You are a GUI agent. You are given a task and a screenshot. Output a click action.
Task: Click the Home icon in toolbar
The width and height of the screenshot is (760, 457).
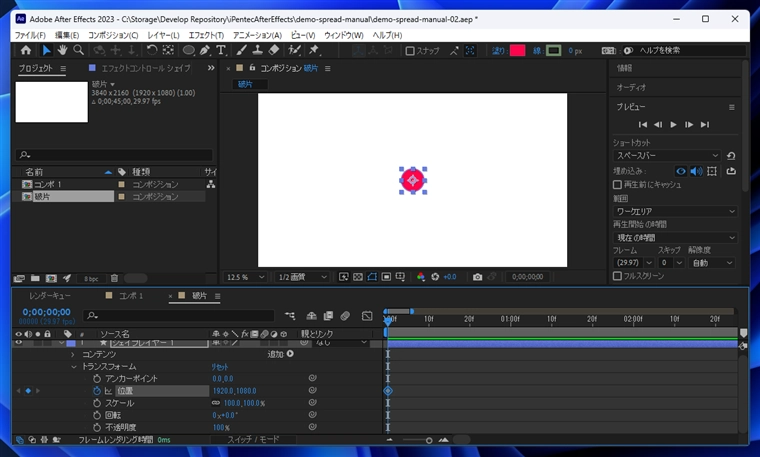[x=26, y=50]
